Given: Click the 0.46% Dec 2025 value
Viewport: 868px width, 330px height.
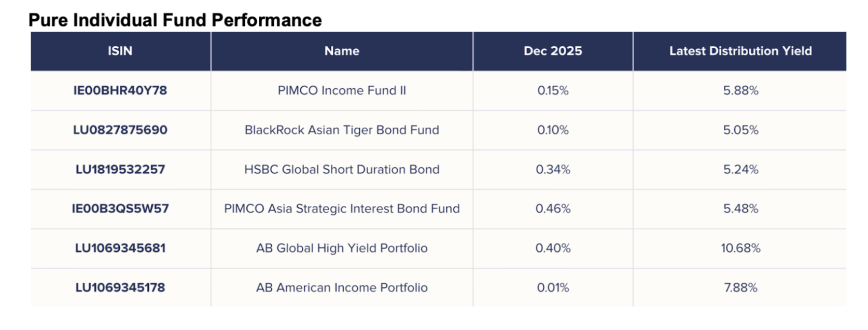Looking at the screenshot, I should point(553,209).
